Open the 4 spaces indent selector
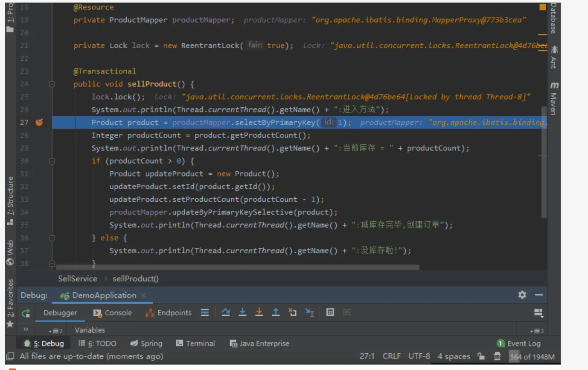Image resolution: width=588 pixels, height=370 pixels. (x=454, y=356)
